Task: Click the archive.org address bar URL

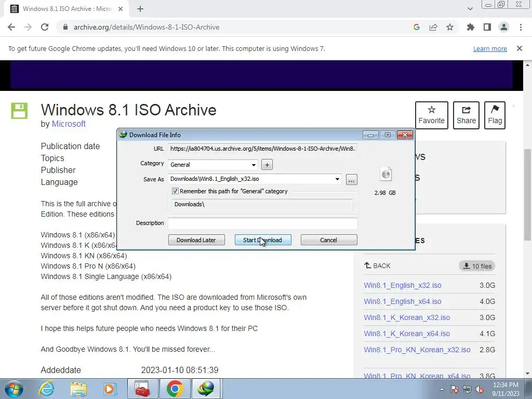Action: point(146,27)
